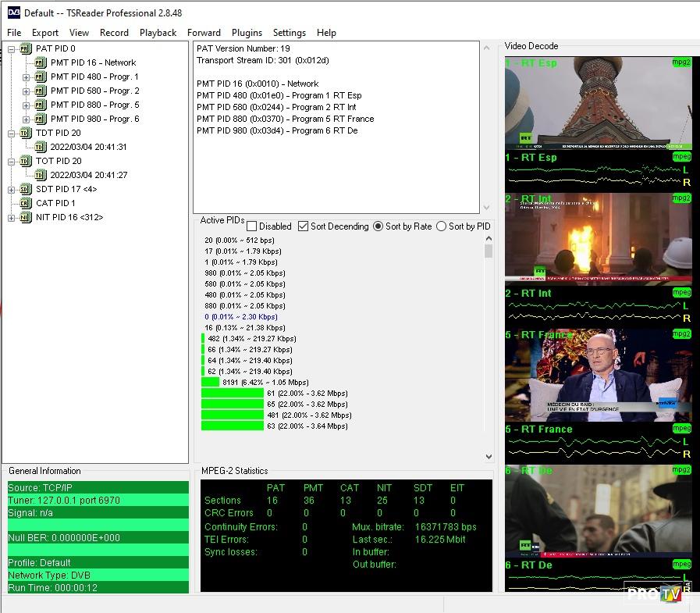This screenshot has height=613, width=700.
Task: Open the Plugins menu
Action: tap(247, 33)
